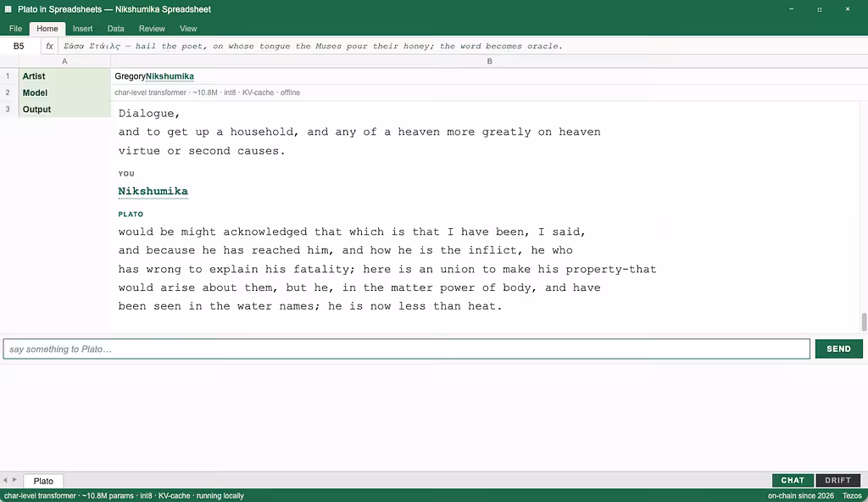The height and width of the screenshot is (502, 868).
Task: Select the Plato sheet tab
Action: 43,481
